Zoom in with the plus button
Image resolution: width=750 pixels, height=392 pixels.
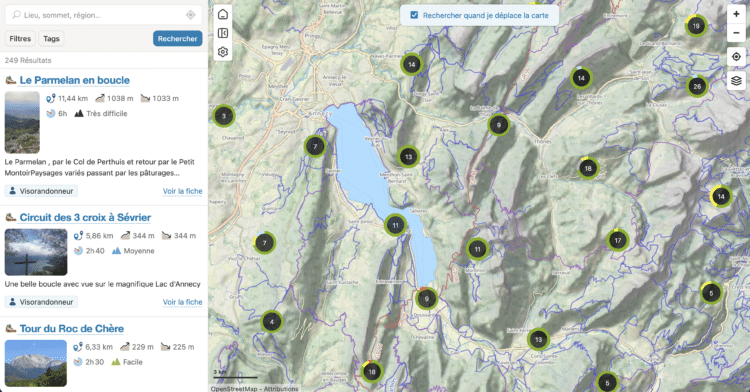point(736,14)
